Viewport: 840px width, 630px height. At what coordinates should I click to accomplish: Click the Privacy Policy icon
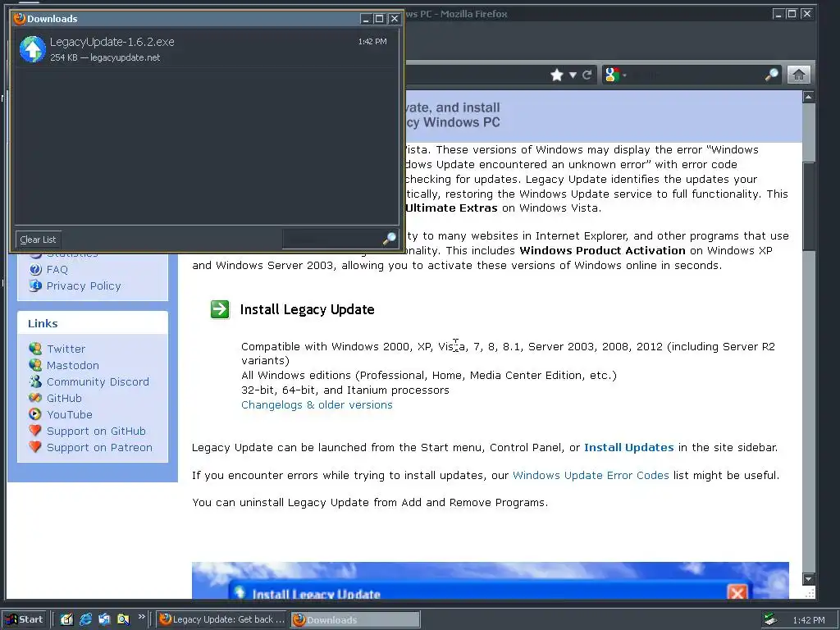pos(35,285)
